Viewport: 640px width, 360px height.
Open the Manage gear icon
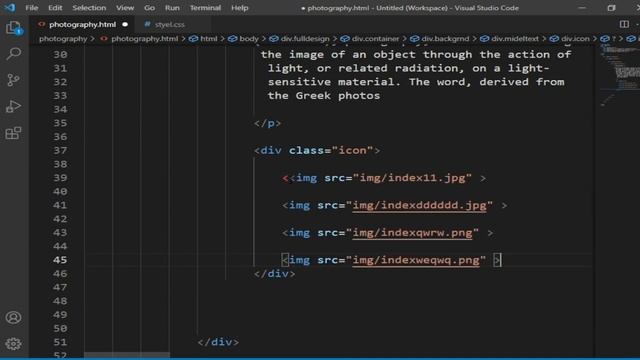click(13, 344)
